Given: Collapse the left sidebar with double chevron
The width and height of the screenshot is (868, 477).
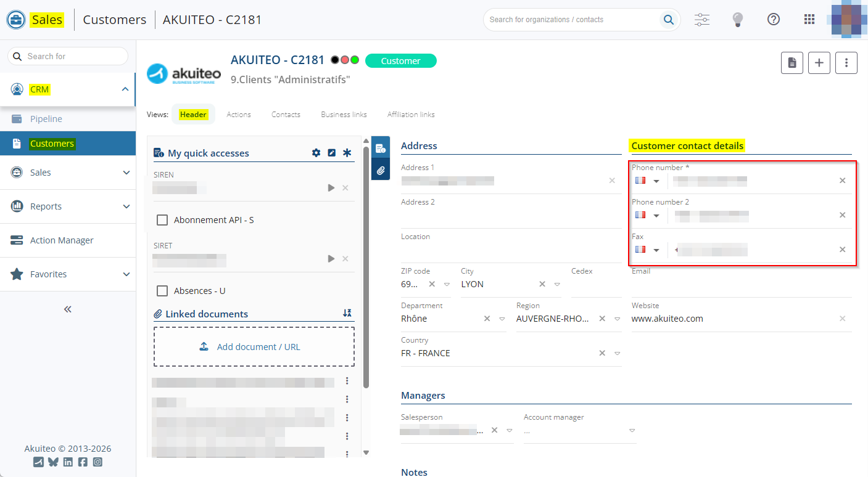Looking at the screenshot, I should (x=68, y=309).
